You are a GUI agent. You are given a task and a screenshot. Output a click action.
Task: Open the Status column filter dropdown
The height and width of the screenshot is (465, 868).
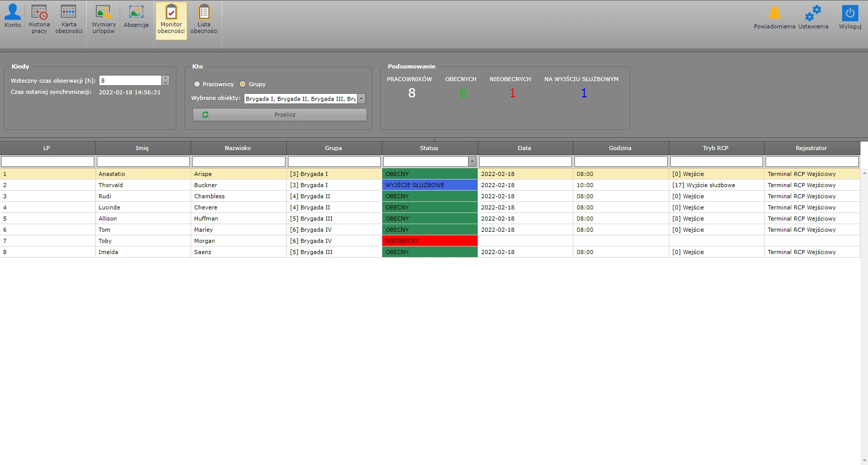click(x=472, y=162)
